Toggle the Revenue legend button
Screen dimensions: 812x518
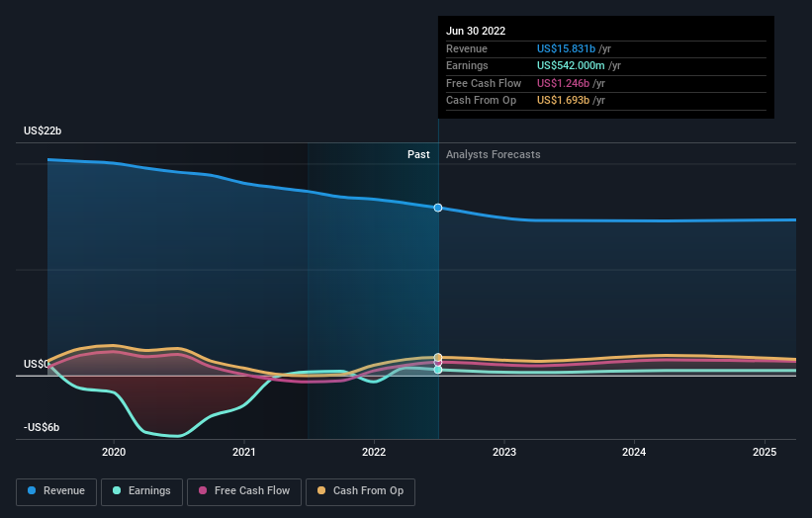56,491
